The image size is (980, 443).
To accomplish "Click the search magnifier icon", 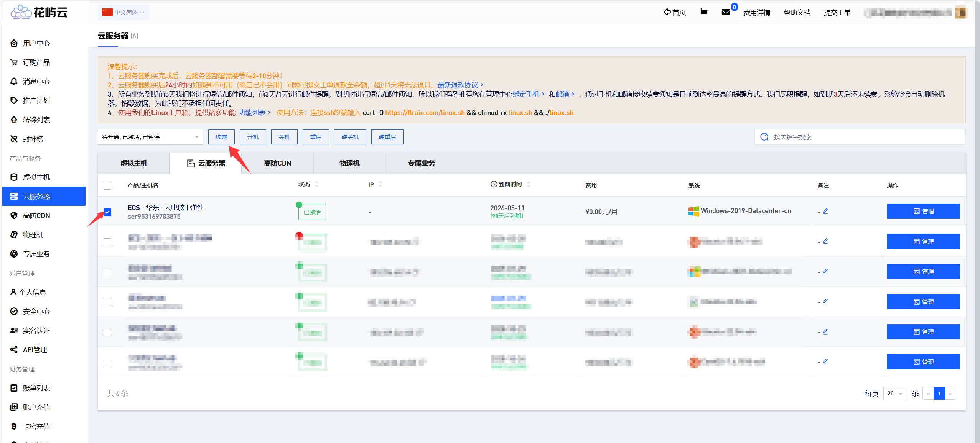I will (764, 137).
